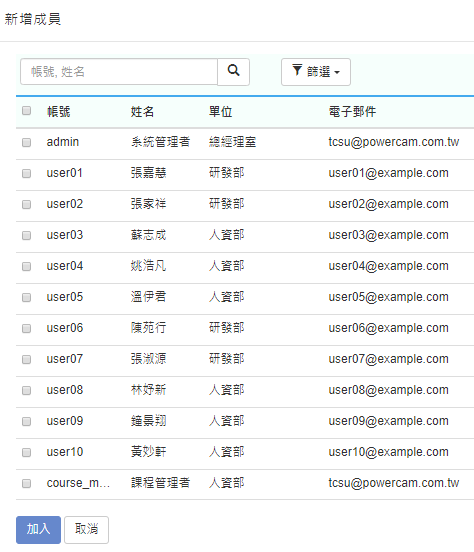Click the 取消 button
The image size is (474, 552).
tap(86, 529)
